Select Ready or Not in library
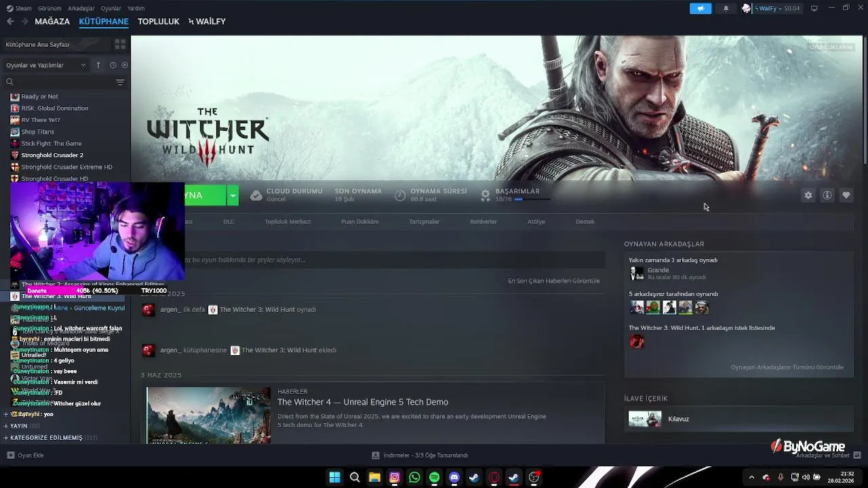The image size is (868, 488). 39,96
